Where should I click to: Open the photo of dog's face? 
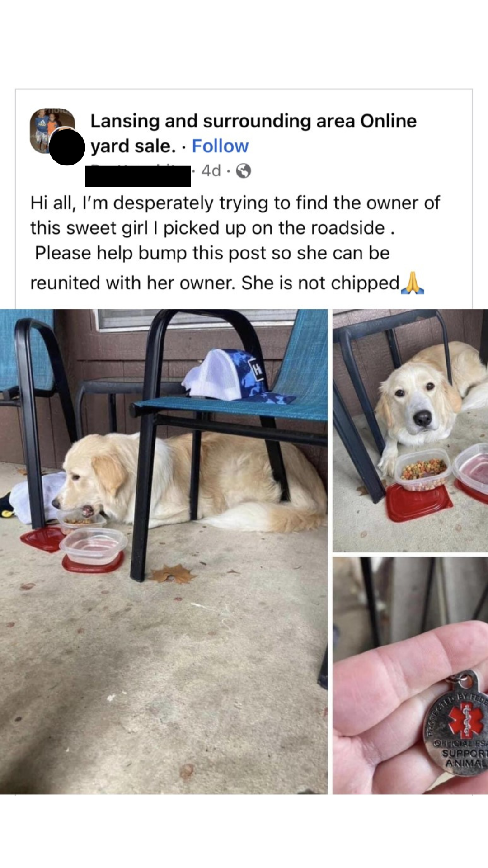(410, 430)
